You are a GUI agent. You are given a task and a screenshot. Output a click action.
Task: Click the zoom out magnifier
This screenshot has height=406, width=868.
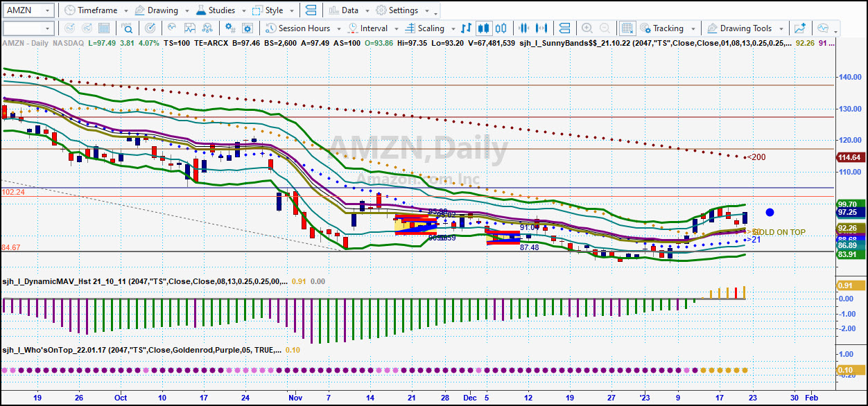[605, 28]
